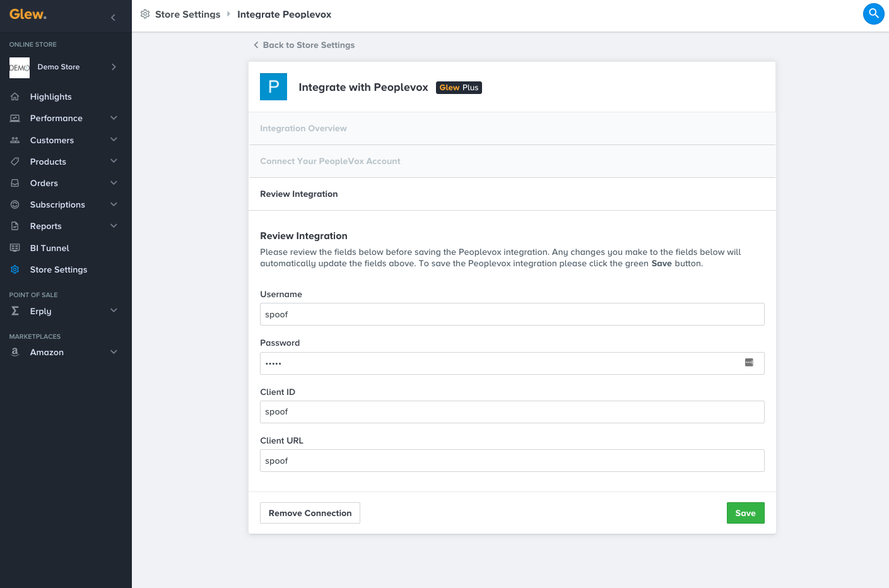Click the Integrate Peoplevox breadcrumb text
Screen dimensions: 889x588
pos(284,14)
